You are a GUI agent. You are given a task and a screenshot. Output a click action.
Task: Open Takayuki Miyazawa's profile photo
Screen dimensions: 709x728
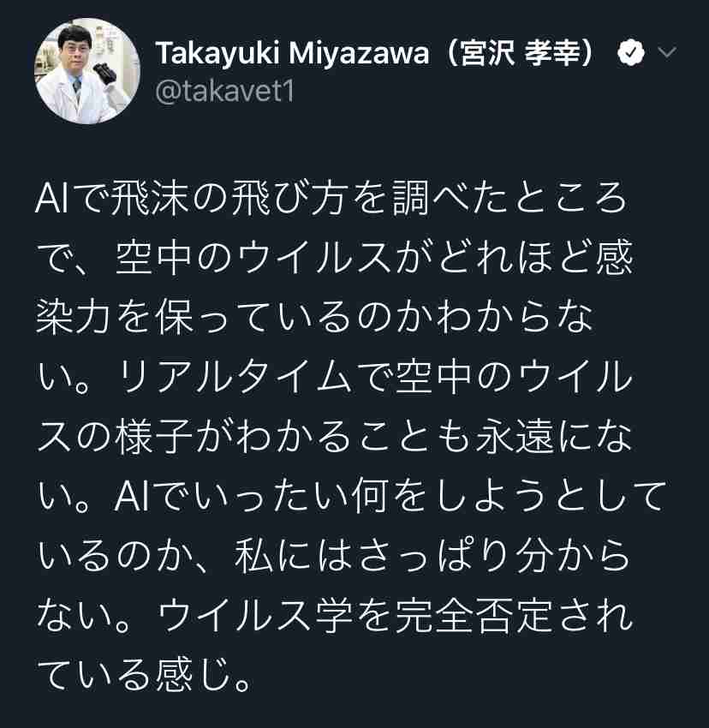tap(86, 70)
